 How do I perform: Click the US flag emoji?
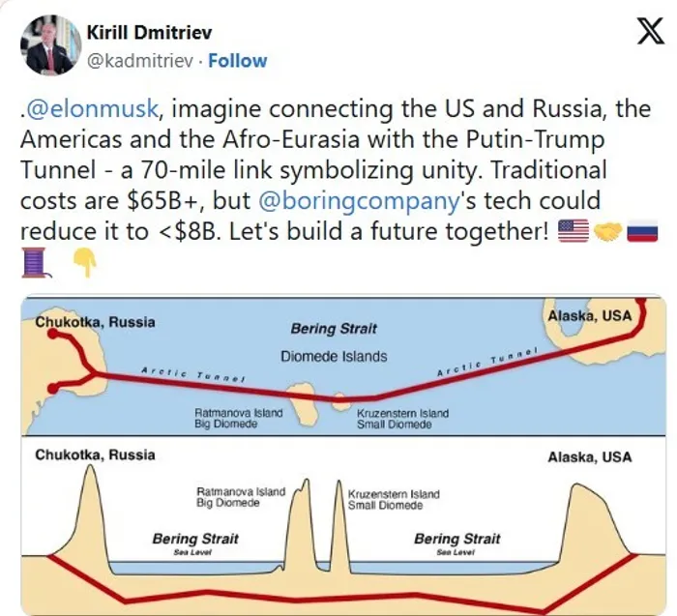pyautogui.click(x=574, y=232)
